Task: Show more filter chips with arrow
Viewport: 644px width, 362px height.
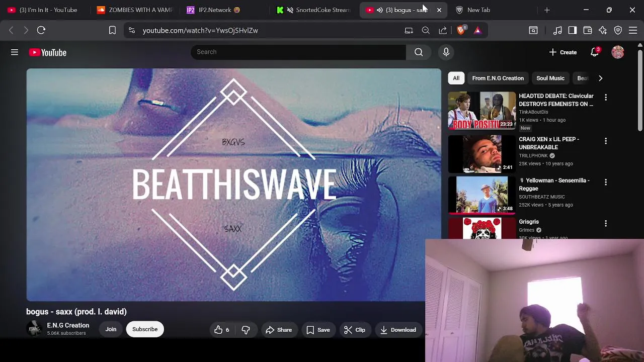Action: (600, 78)
